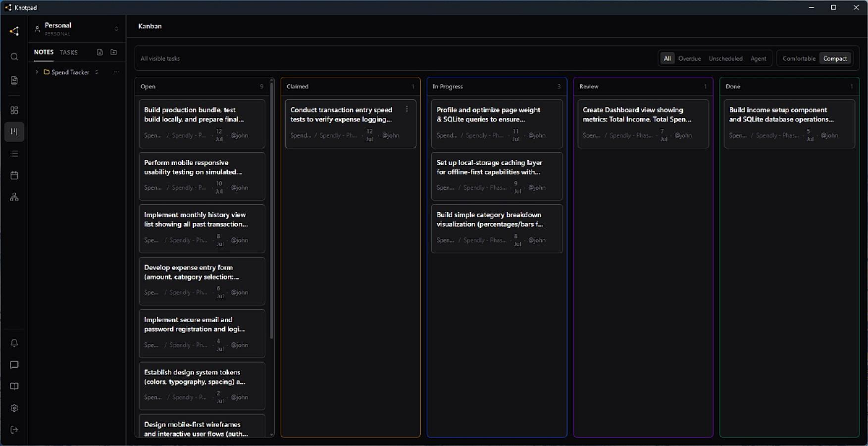Click the Done column header

click(x=789, y=86)
